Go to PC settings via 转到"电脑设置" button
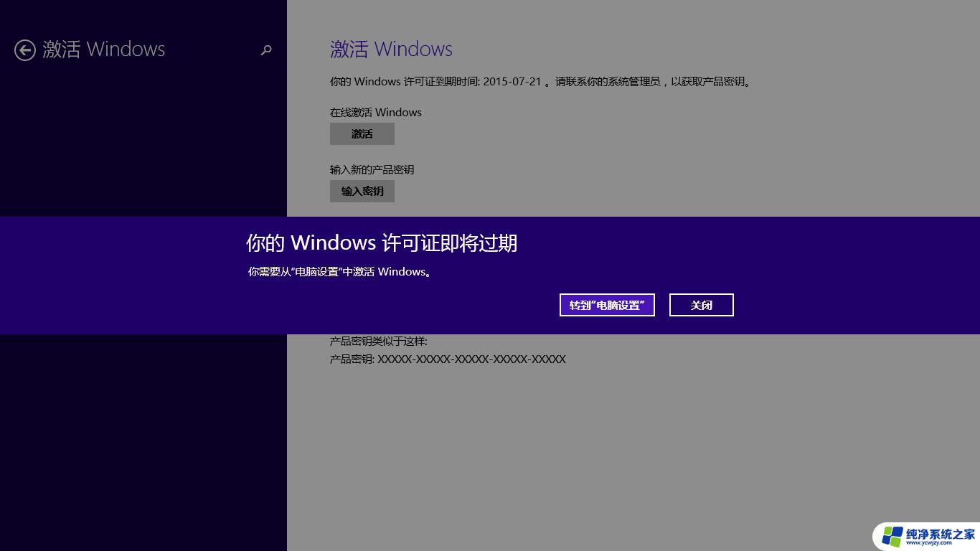 (607, 305)
